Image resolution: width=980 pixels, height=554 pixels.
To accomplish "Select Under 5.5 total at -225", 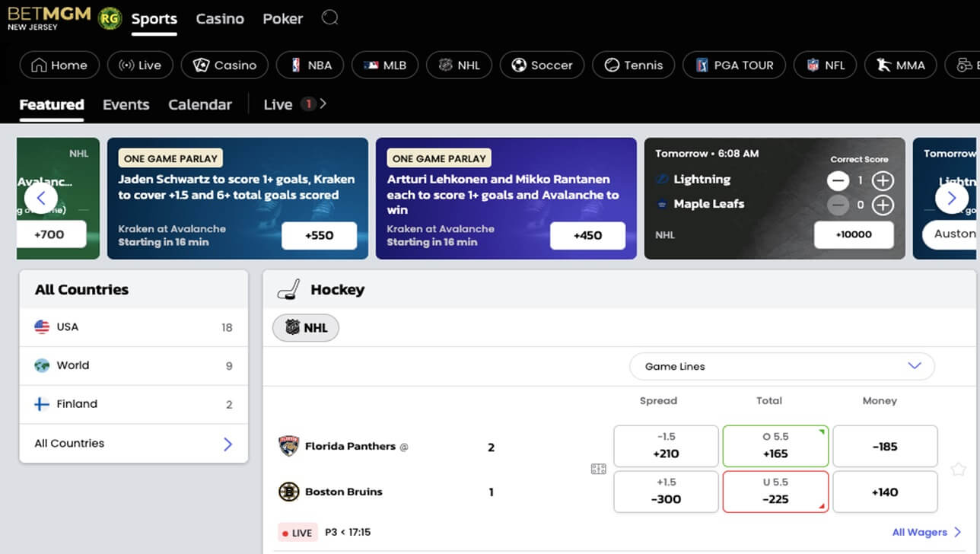I will (x=775, y=492).
